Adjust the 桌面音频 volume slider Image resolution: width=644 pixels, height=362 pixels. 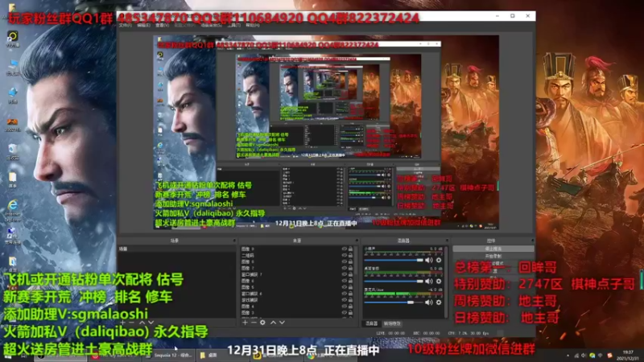pyautogui.click(x=394, y=281)
